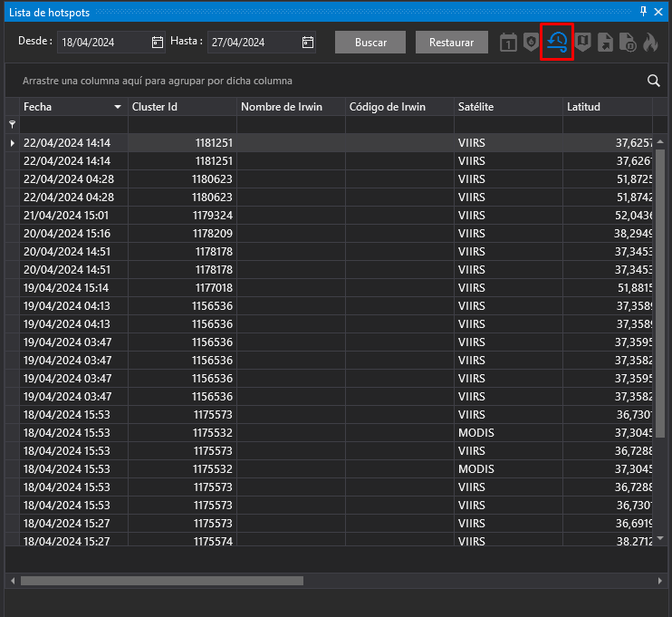Toggle sort arrow on the Fecha column

click(x=118, y=107)
